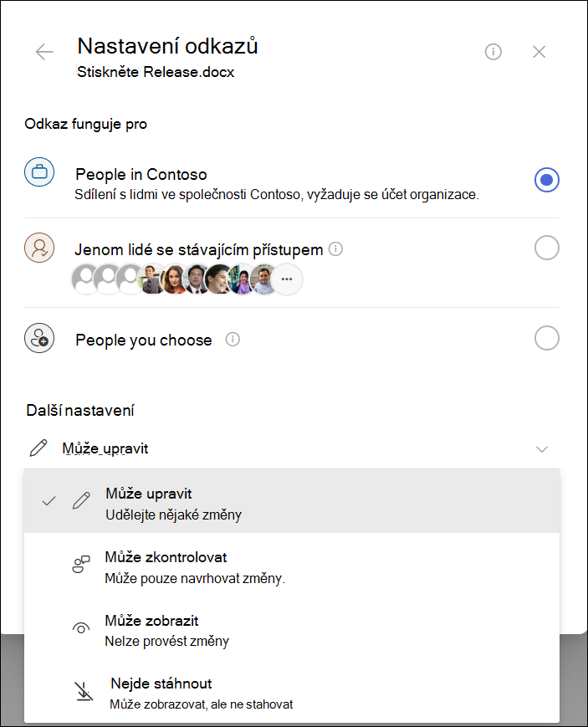
Task: Click the existing access person icon
Action: click(39, 248)
